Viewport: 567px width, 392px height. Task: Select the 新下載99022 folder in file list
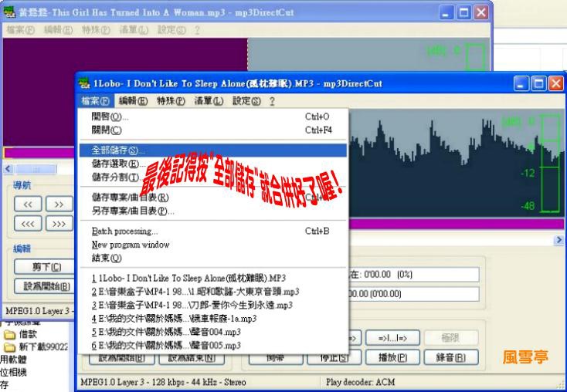[36, 347]
